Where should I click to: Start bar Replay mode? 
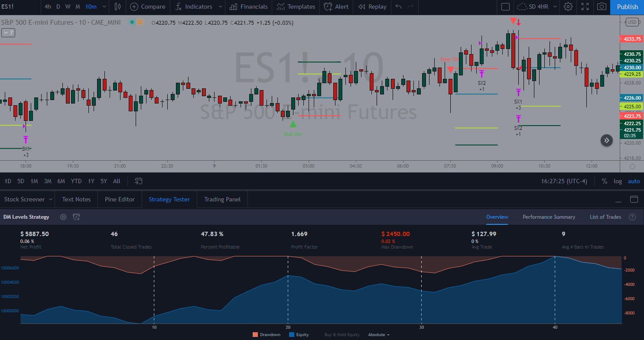(x=372, y=6)
